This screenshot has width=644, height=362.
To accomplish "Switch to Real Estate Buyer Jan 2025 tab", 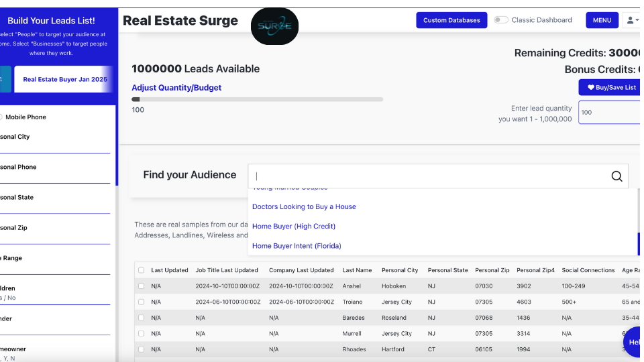I will pos(65,79).
